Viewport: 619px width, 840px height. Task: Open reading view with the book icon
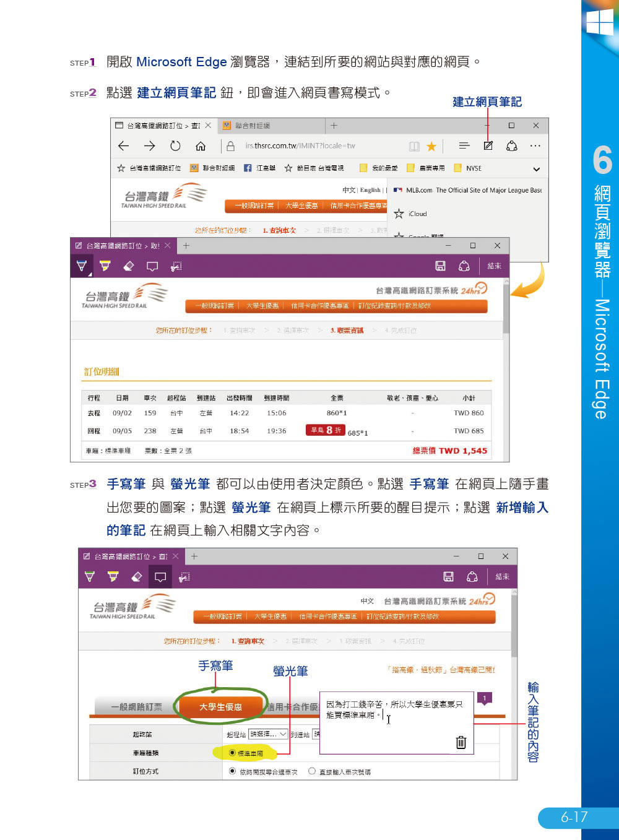coord(414,147)
